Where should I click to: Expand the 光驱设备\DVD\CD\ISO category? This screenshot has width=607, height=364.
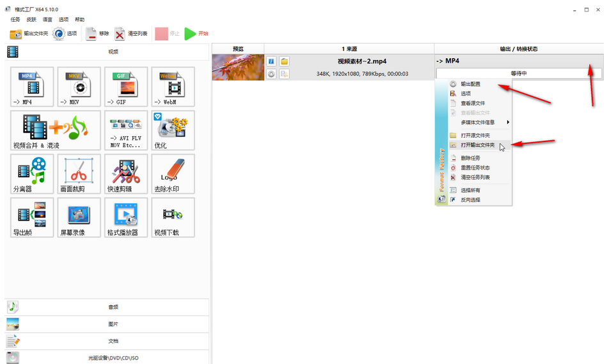(107, 358)
